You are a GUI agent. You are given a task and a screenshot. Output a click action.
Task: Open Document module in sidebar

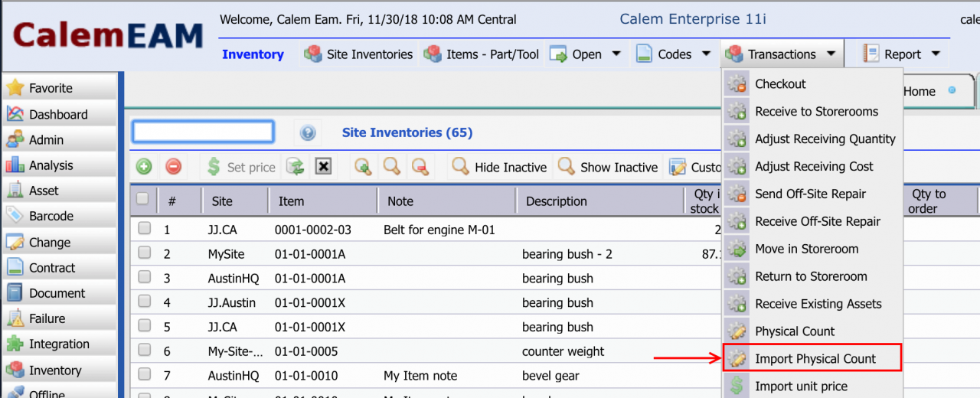tap(59, 293)
